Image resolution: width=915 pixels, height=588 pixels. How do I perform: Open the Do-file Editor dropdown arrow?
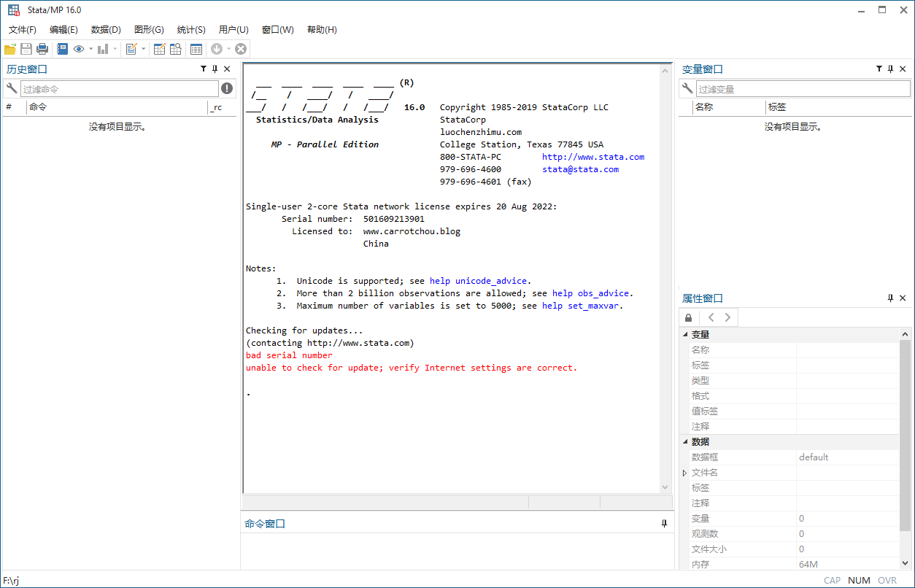pyautogui.click(x=144, y=49)
